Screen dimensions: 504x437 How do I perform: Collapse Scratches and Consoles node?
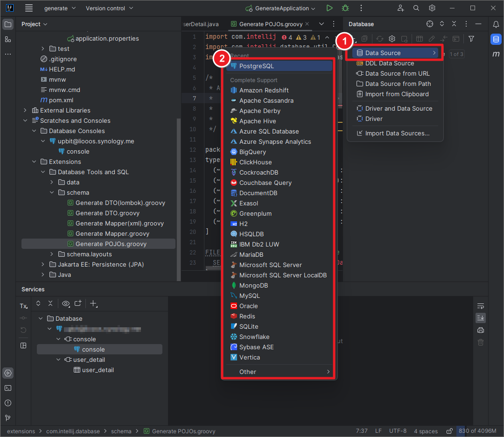coord(25,120)
